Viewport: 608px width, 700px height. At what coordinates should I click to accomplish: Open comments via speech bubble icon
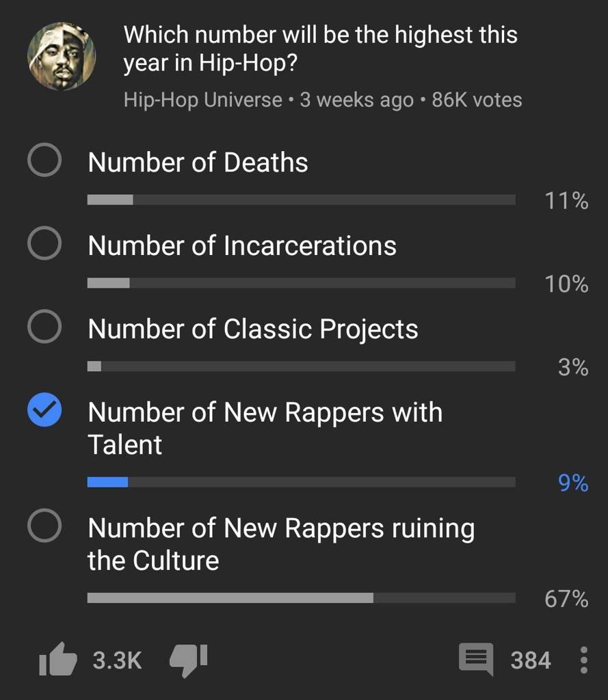pos(476,659)
